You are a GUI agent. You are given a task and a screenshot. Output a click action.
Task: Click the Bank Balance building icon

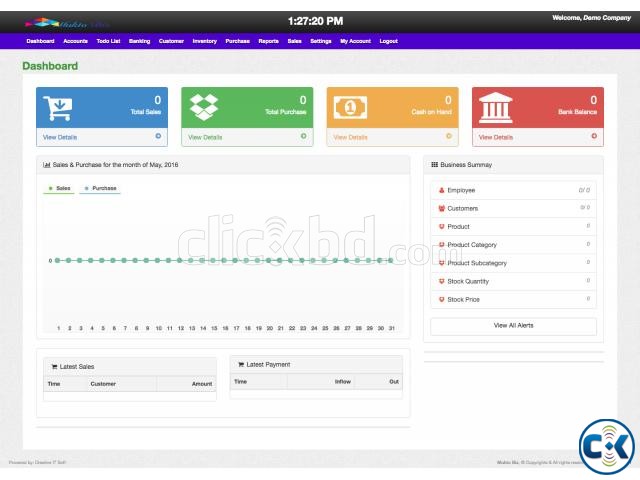(496, 108)
